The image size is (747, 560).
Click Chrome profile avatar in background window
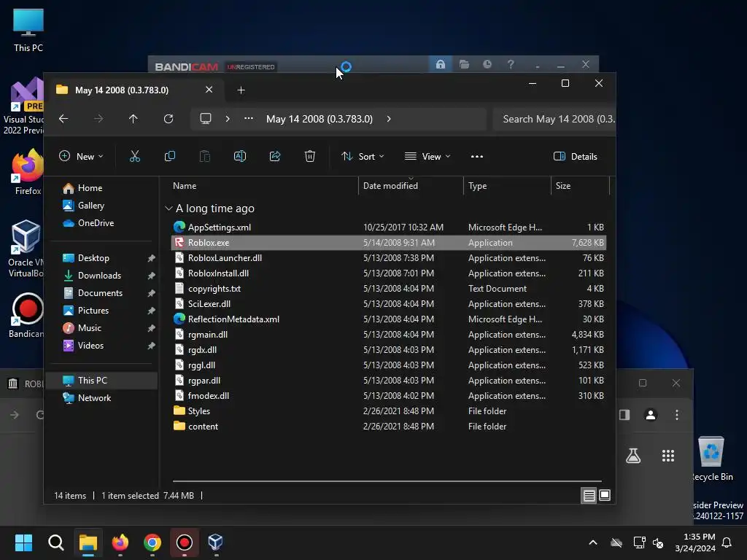click(650, 415)
